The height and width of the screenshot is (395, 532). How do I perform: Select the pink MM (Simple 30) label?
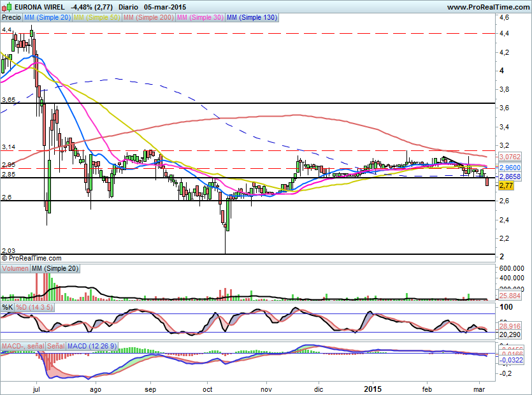(x=200, y=17)
